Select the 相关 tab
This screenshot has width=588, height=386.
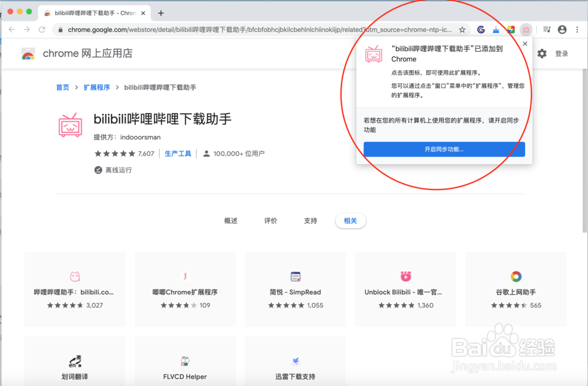coord(350,221)
